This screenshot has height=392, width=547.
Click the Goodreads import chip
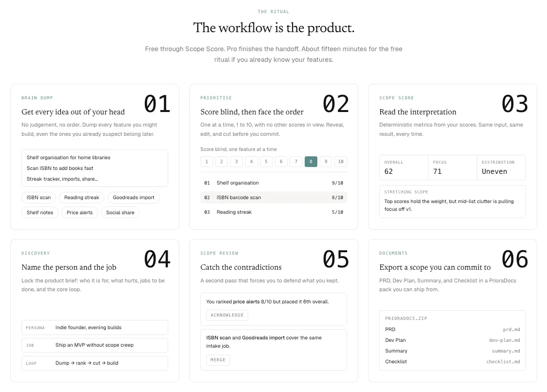(134, 198)
